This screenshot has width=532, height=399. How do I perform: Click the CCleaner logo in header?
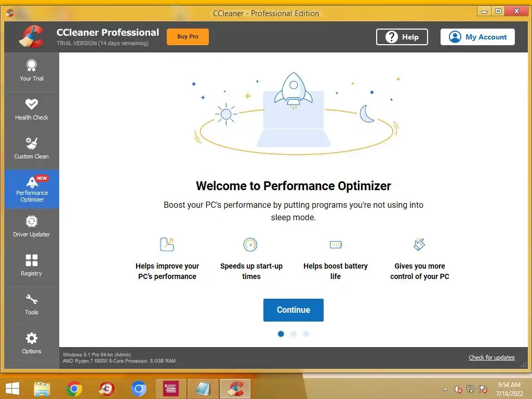click(x=32, y=37)
